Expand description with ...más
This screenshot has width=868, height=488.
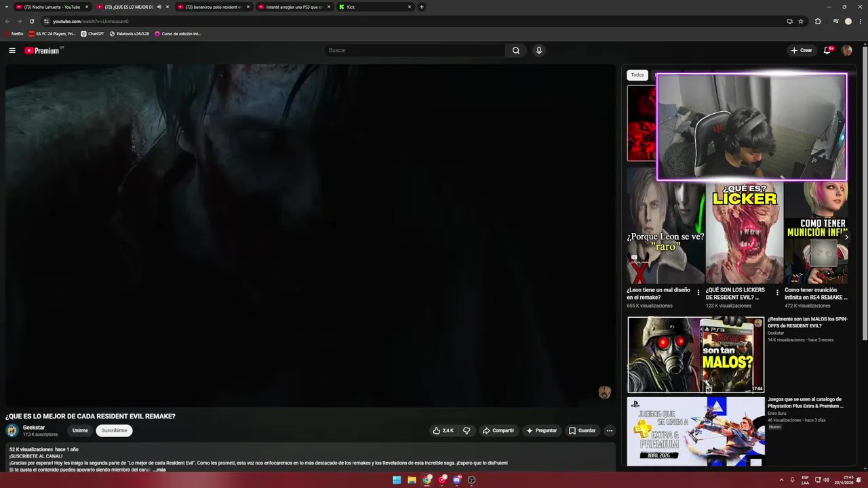159,470
